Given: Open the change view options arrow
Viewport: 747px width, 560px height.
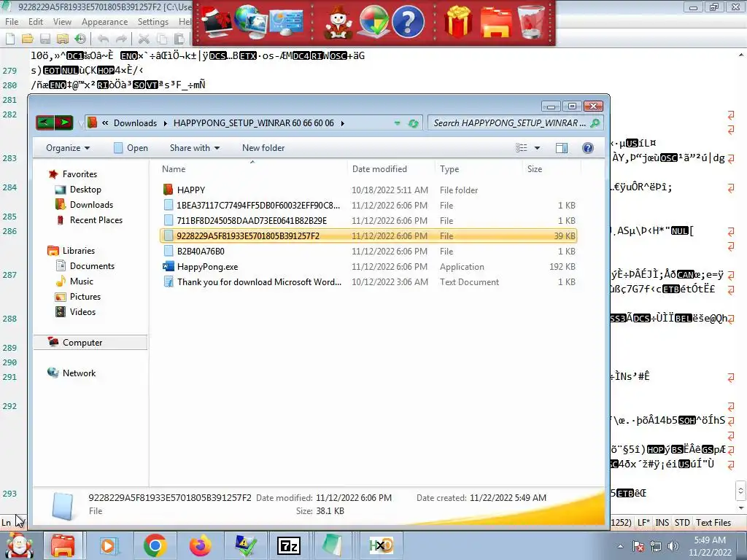Looking at the screenshot, I should [537, 148].
